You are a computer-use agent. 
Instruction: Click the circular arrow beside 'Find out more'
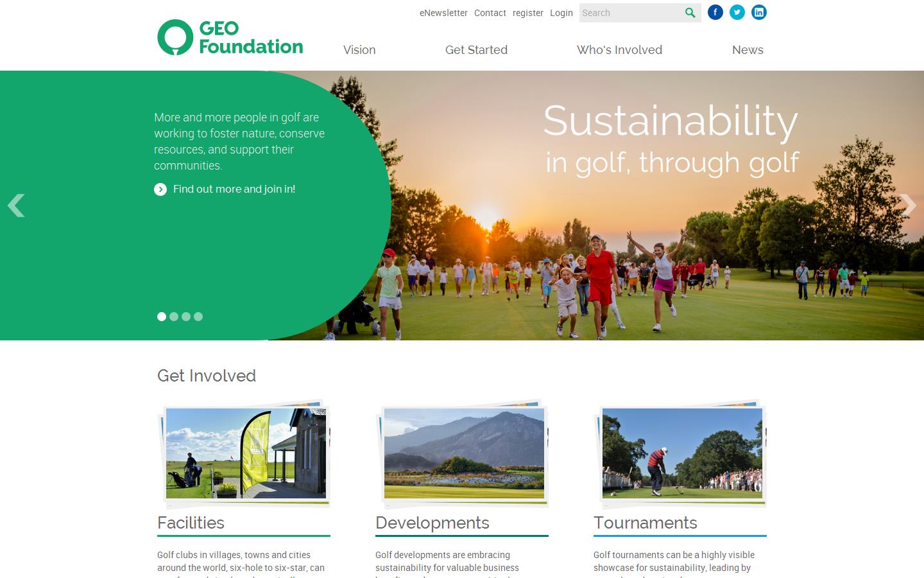click(160, 189)
